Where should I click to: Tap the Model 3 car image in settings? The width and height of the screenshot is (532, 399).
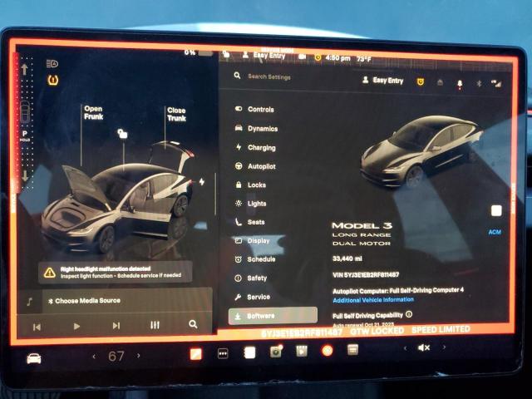pyautogui.click(x=421, y=151)
